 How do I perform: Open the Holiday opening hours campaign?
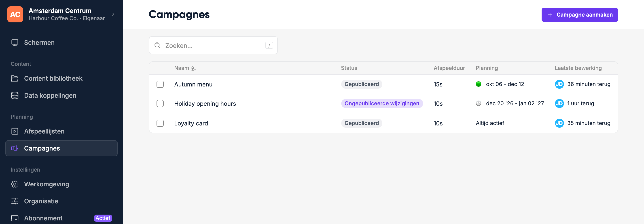(205, 104)
